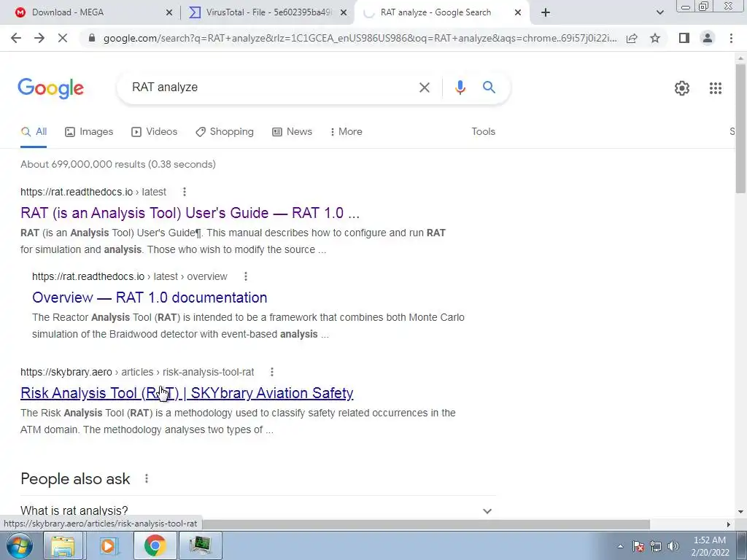Viewport: 747px width, 560px height.
Task: Close the VirusTotal tab
Action: [344, 13]
